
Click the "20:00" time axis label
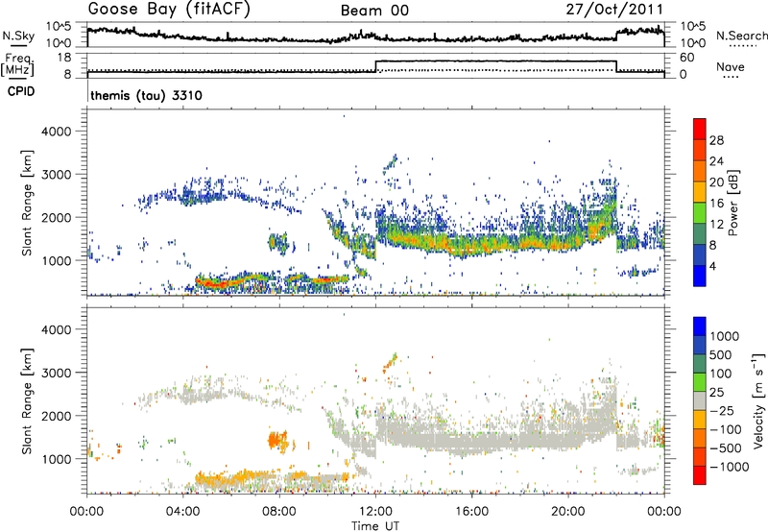click(x=567, y=512)
